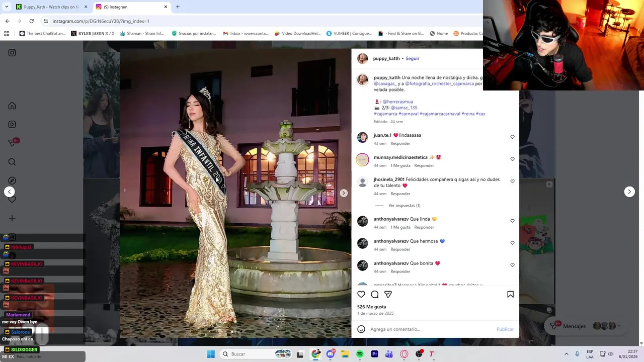The width and height of the screenshot is (644, 362).
Task: Click the Instagram logo in the sidebar
Action: coord(12,53)
